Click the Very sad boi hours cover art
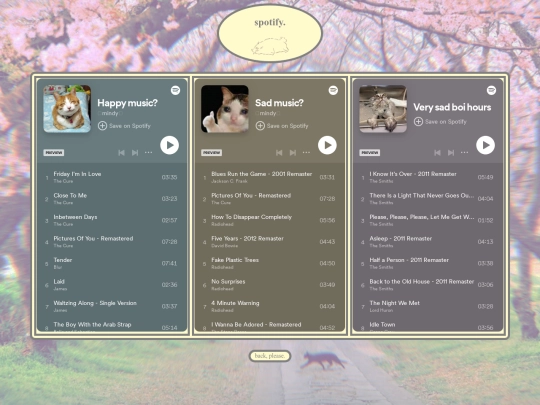The width and height of the screenshot is (540, 405). pyautogui.click(x=383, y=109)
